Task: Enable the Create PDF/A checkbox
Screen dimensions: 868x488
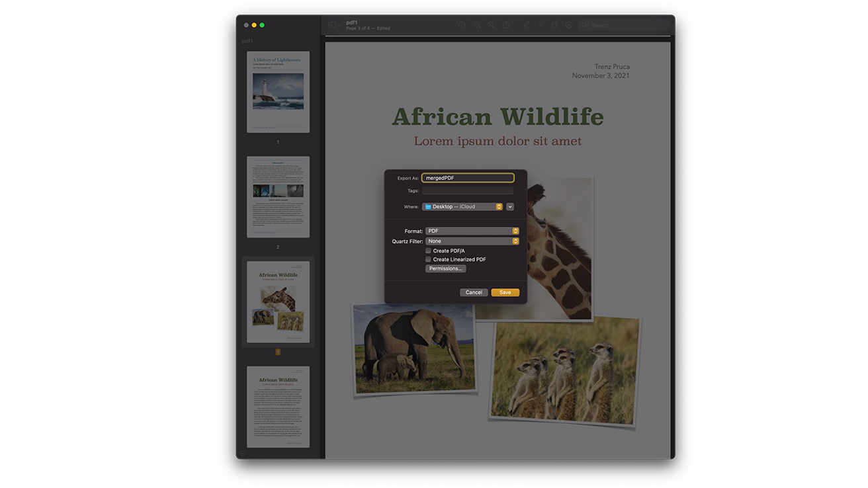Action: [x=428, y=251]
